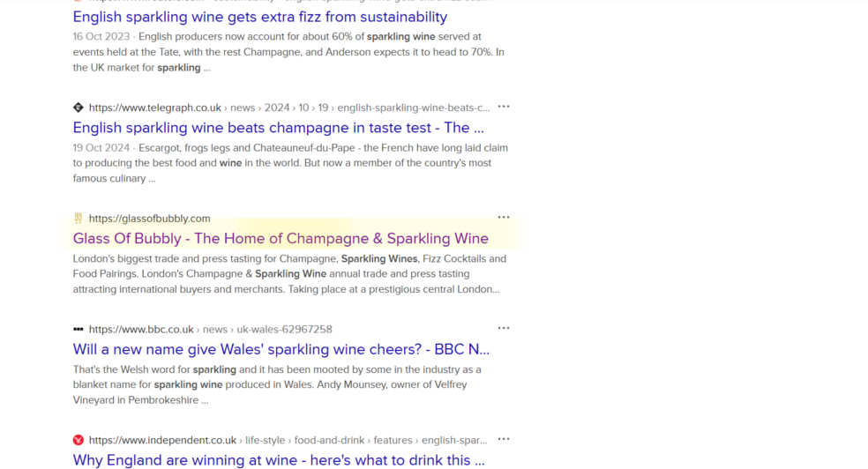Image resolution: width=868 pixels, height=469 pixels.
Task: Click the BBC favicon icon
Action: (x=79, y=330)
